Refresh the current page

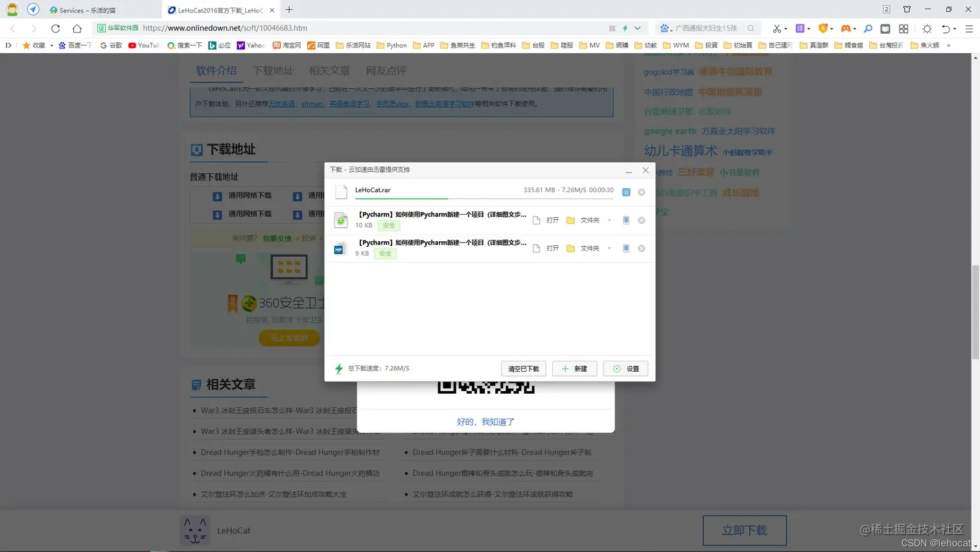coord(55,28)
